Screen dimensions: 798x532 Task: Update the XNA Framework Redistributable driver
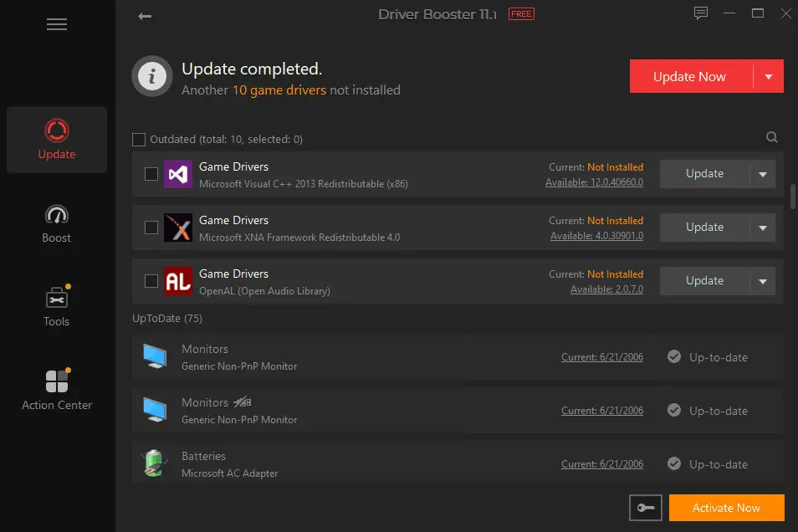pos(704,228)
